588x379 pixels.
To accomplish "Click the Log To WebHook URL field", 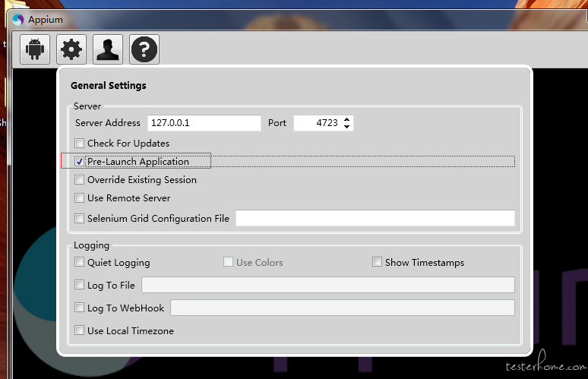I will [x=343, y=308].
